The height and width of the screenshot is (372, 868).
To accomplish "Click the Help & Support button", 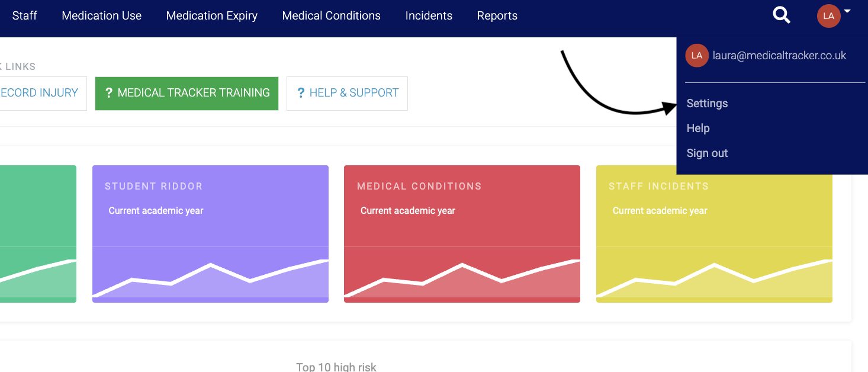I will [347, 93].
